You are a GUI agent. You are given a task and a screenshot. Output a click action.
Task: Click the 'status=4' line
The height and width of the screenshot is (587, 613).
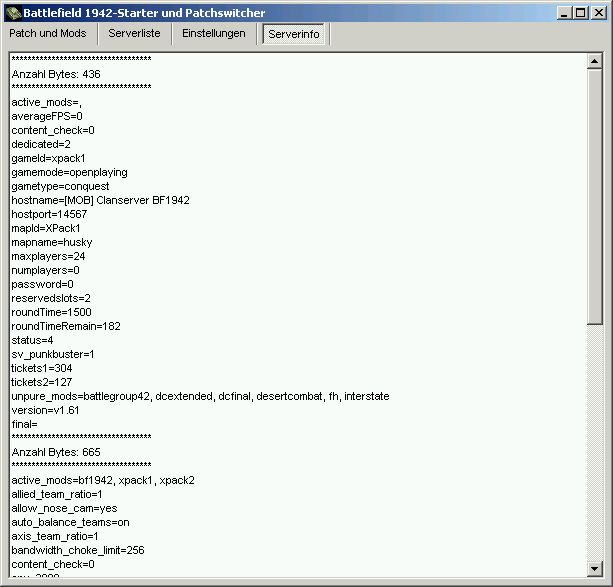coord(32,340)
